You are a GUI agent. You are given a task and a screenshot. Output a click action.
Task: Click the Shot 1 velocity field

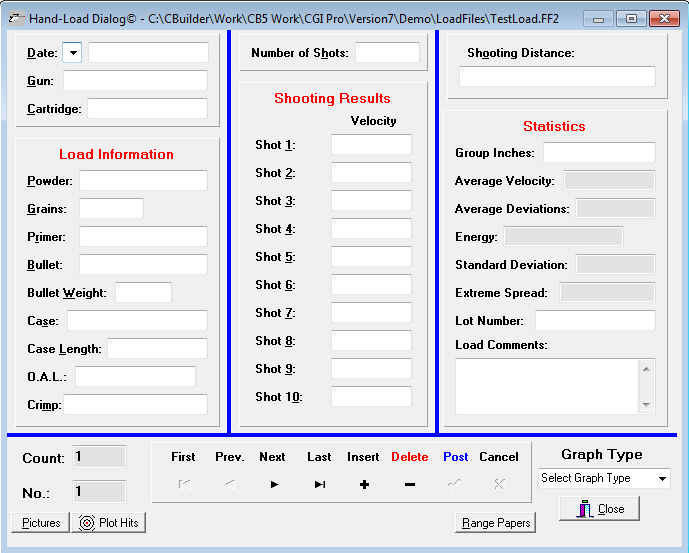371,145
